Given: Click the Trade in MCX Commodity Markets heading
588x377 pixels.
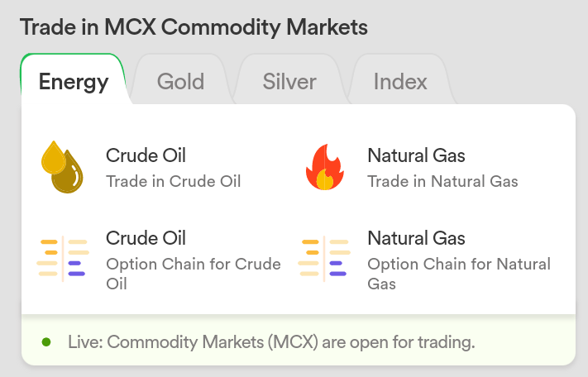Looking at the screenshot, I should coord(194,27).
